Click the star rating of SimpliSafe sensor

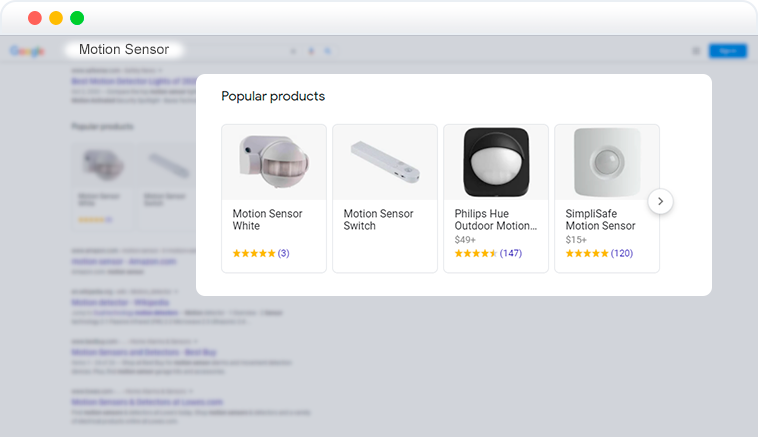pos(587,253)
